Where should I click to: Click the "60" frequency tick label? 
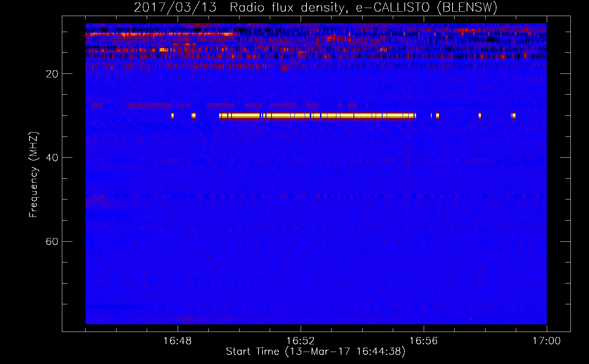pos(52,241)
